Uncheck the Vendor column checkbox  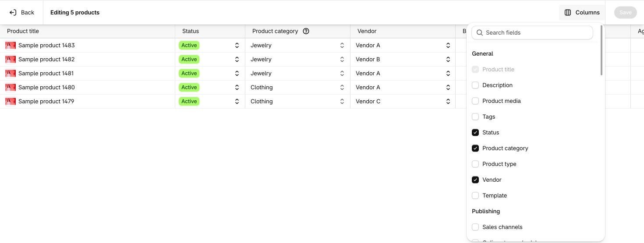475,180
